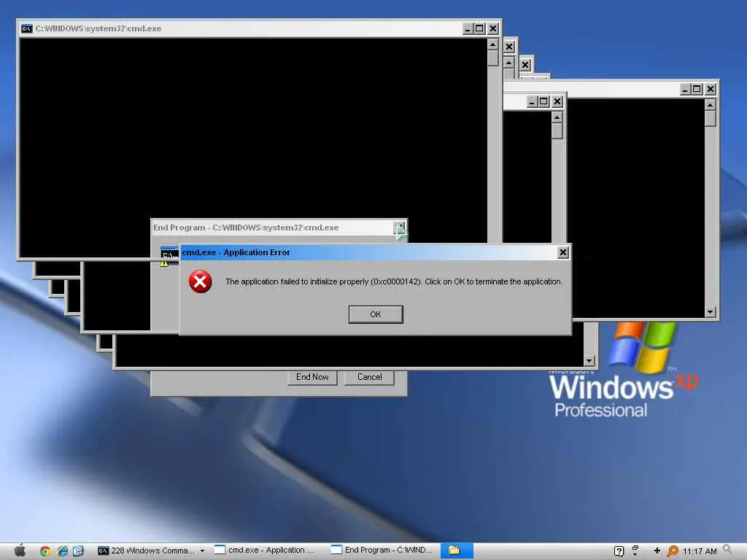Launch Google Chrome from quick launch
The width and height of the screenshot is (747, 560).
(45, 551)
